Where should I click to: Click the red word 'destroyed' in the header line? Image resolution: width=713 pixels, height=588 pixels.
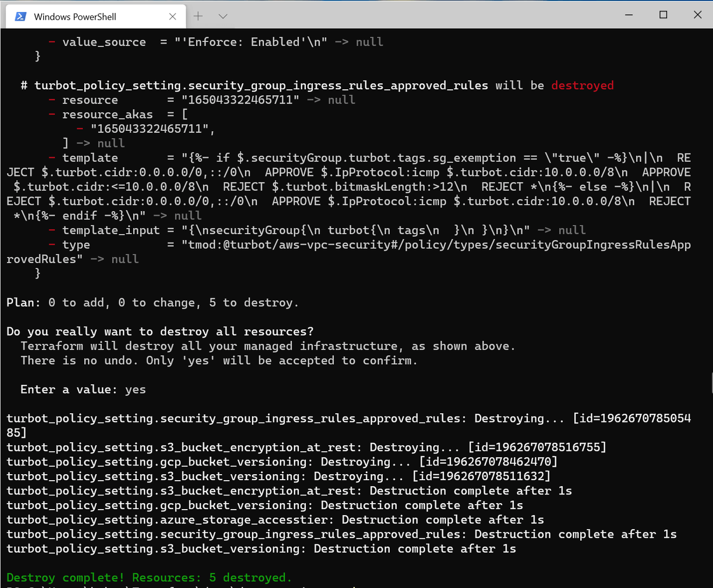(x=582, y=85)
